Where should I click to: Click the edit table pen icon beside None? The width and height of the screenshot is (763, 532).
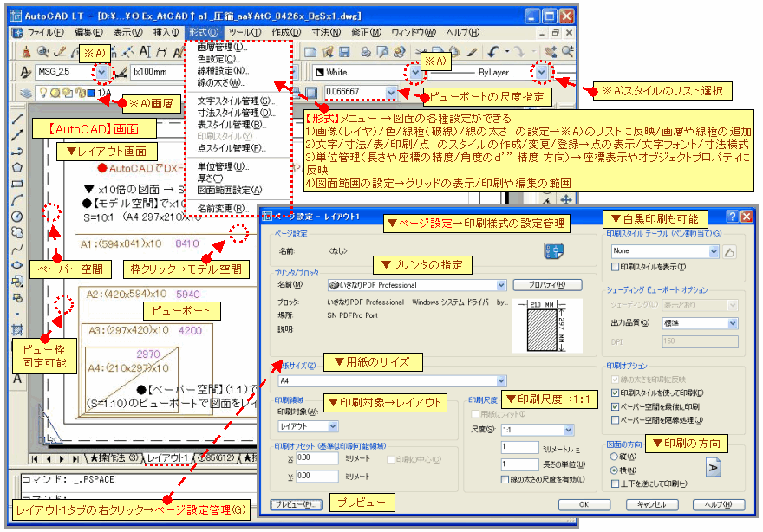click(x=729, y=251)
